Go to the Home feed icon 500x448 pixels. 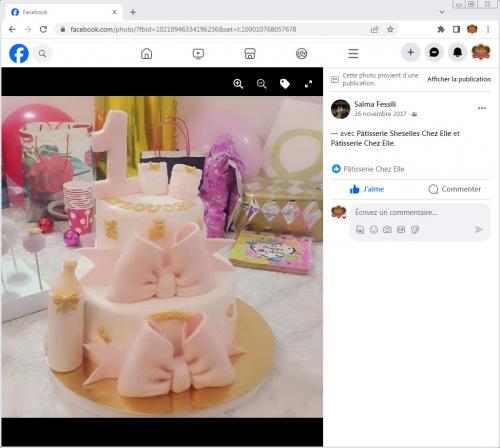point(146,53)
